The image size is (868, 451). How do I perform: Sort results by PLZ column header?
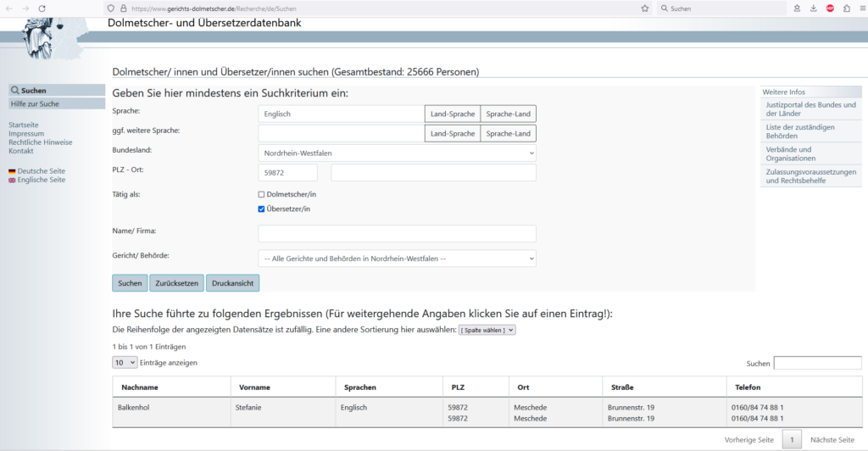point(476,387)
